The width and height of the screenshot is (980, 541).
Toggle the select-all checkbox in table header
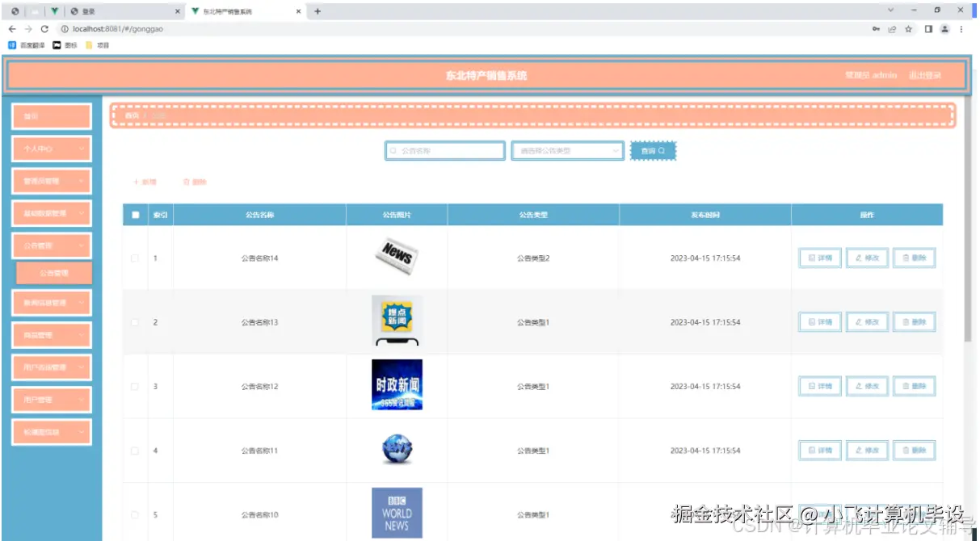[135, 215]
